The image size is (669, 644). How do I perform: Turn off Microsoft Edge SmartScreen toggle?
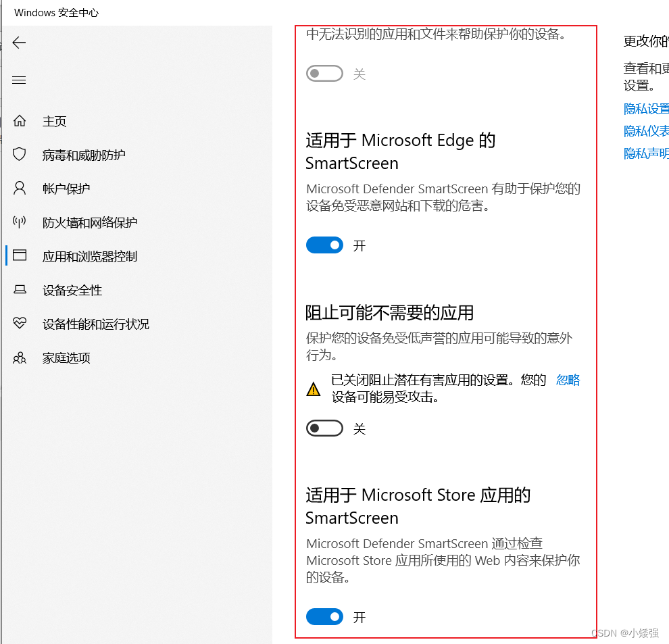(324, 245)
